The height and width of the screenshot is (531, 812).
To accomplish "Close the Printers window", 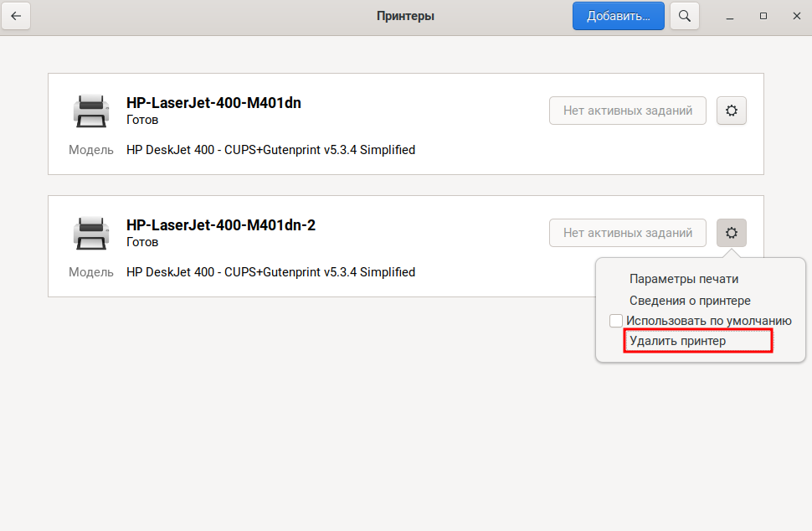I will pos(794,16).
